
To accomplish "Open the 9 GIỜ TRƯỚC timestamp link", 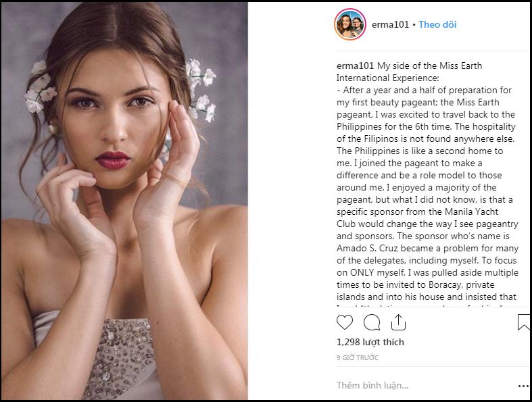I will [x=358, y=357].
